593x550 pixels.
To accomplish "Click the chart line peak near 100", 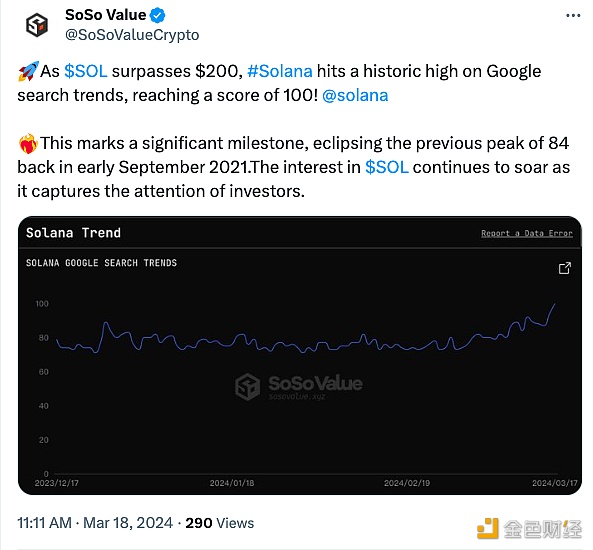I will pos(554,304).
